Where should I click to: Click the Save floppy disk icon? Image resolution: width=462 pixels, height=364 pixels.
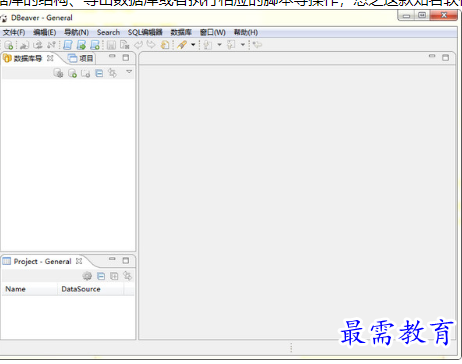[x=111, y=45]
